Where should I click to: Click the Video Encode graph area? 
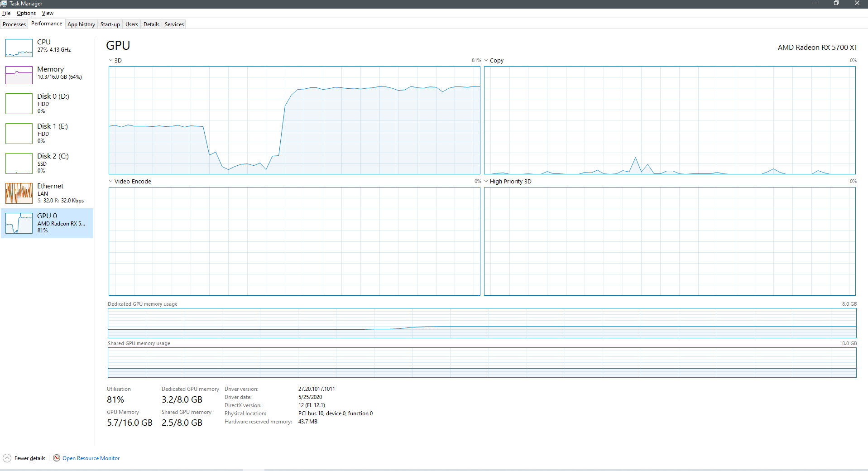[x=294, y=241]
